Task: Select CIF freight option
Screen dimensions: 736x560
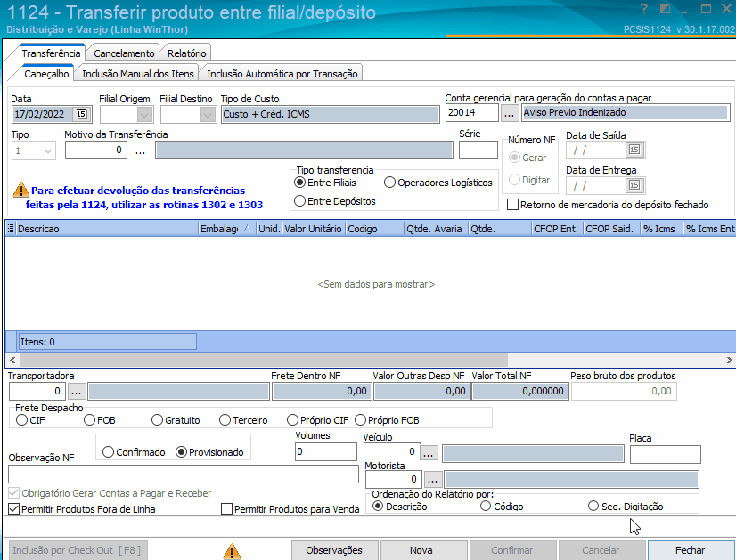Action: (x=30, y=420)
